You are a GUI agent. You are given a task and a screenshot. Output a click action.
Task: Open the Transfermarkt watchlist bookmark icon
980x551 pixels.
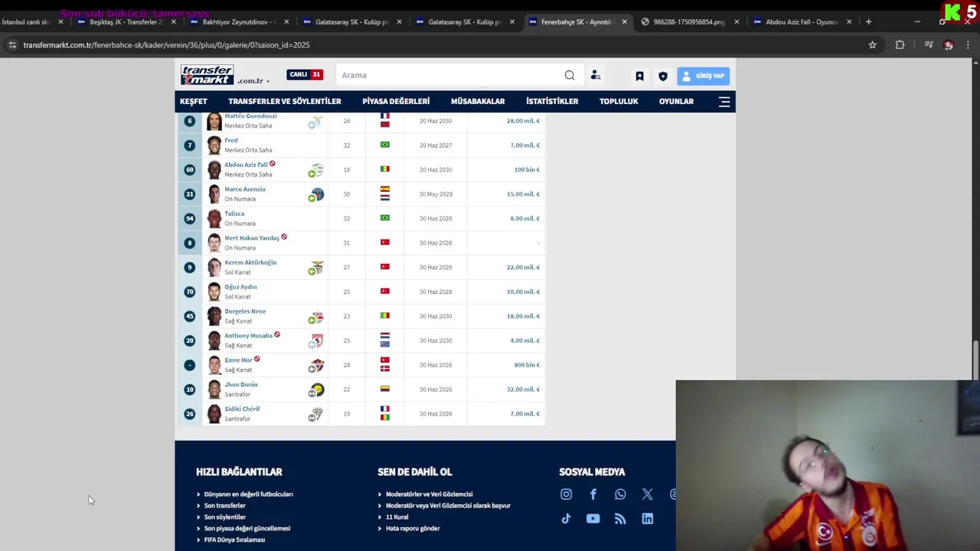(x=639, y=76)
